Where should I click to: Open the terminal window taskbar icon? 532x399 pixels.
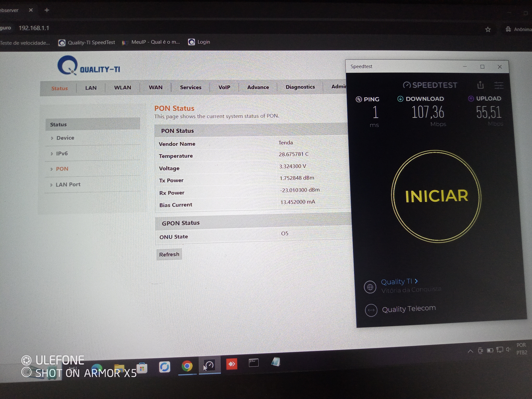(254, 363)
